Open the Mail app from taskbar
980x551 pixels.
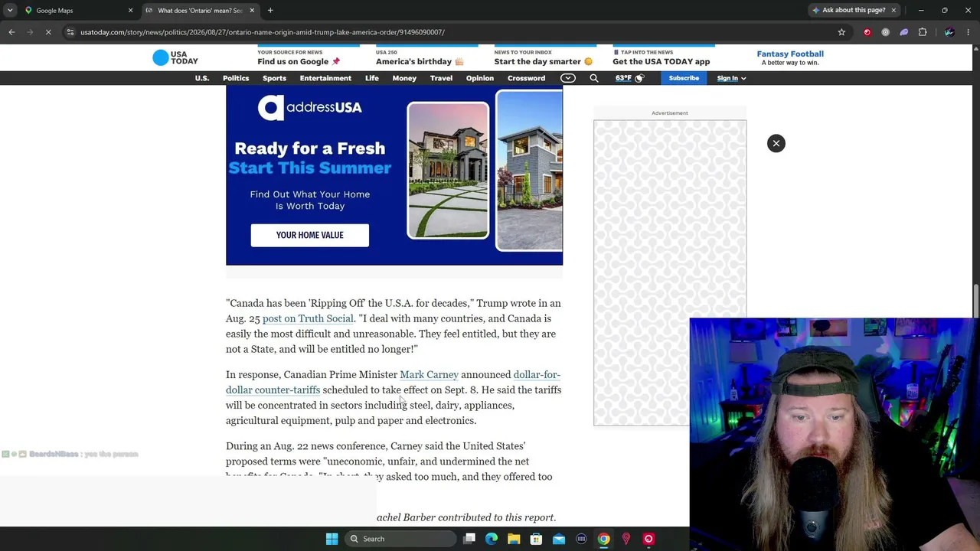559,539
